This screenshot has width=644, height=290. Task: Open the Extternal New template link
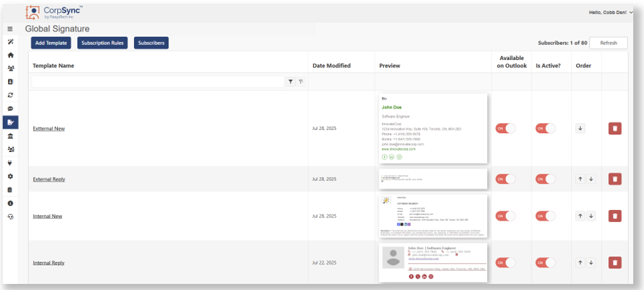[49, 129]
